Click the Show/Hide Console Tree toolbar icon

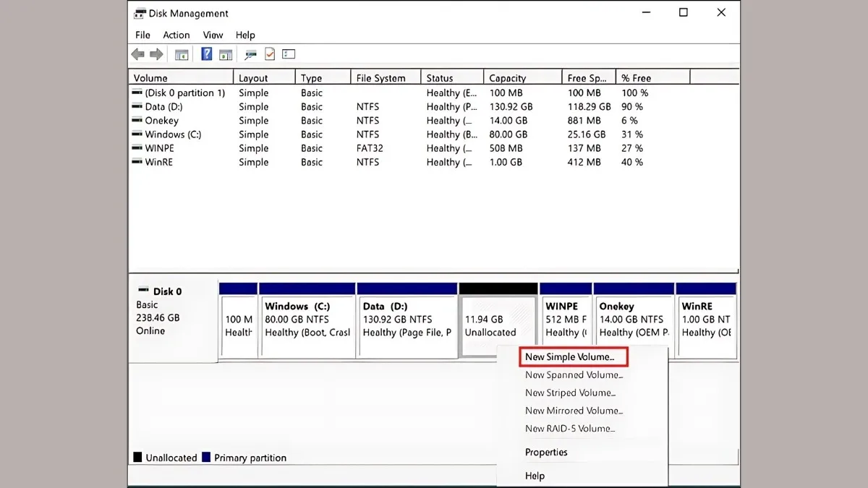click(x=182, y=54)
